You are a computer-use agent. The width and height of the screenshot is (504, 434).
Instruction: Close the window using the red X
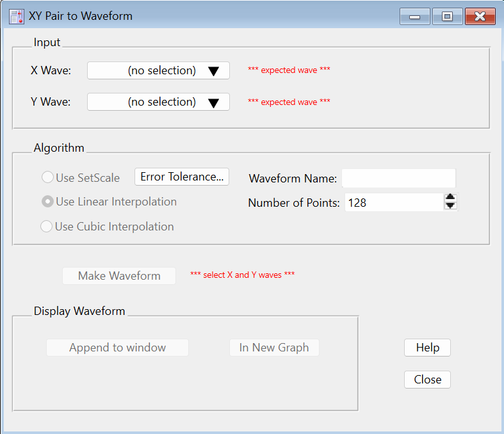(x=480, y=17)
